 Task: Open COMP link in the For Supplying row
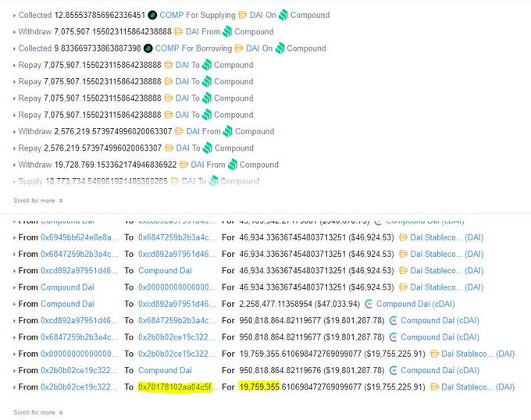(x=172, y=16)
